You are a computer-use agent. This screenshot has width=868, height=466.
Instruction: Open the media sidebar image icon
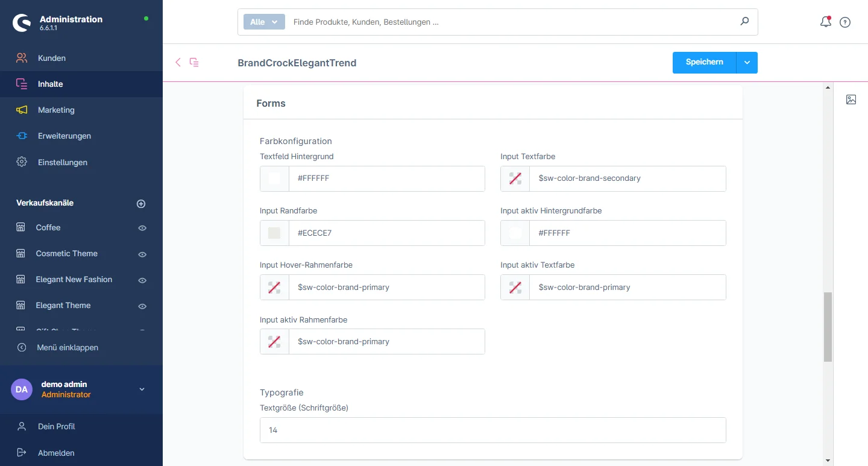pos(851,99)
